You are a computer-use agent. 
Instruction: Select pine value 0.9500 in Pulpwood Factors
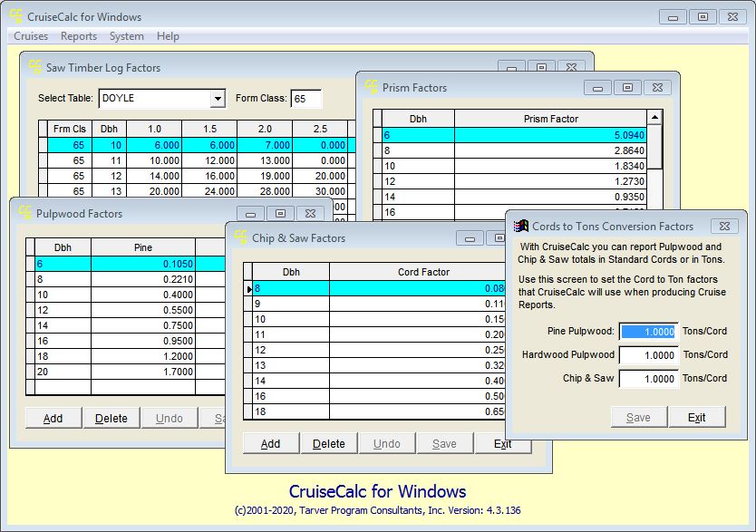(143, 341)
